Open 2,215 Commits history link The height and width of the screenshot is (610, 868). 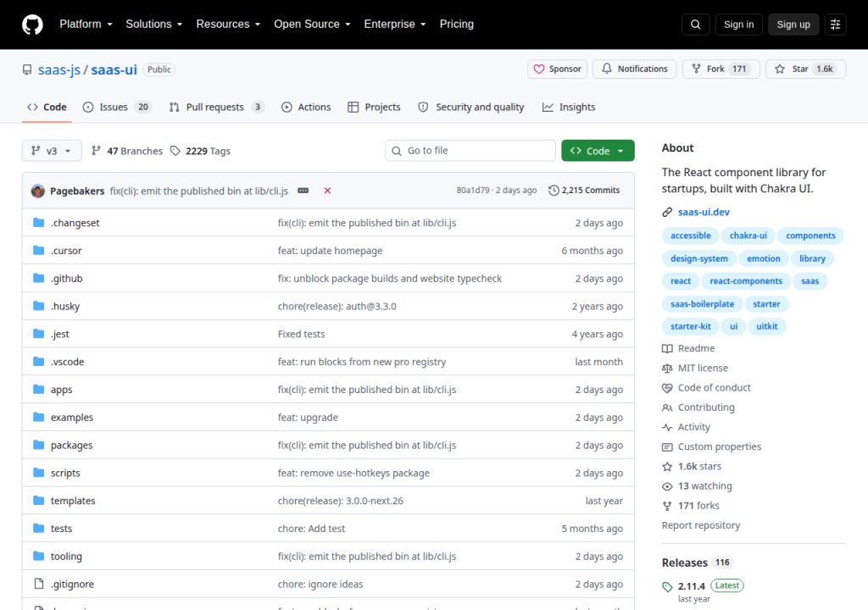pyautogui.click(x=584, y=191)
